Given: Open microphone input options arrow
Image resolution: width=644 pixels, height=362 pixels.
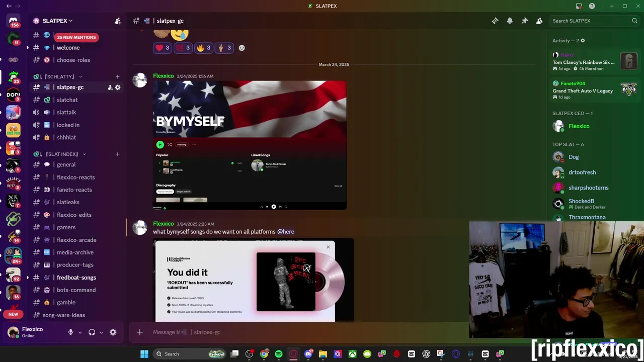Looking at the screenshot, I should (79, 332).
